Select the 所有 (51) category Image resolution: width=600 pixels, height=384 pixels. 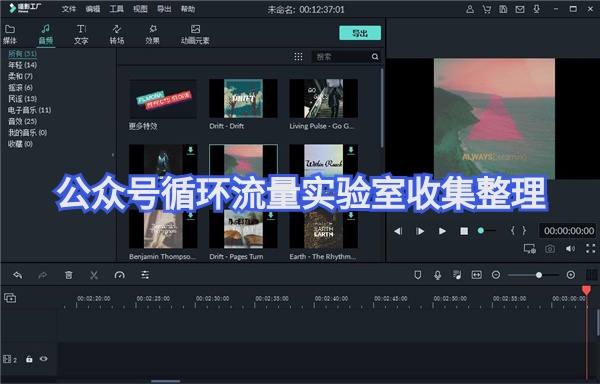pos(23,54)
